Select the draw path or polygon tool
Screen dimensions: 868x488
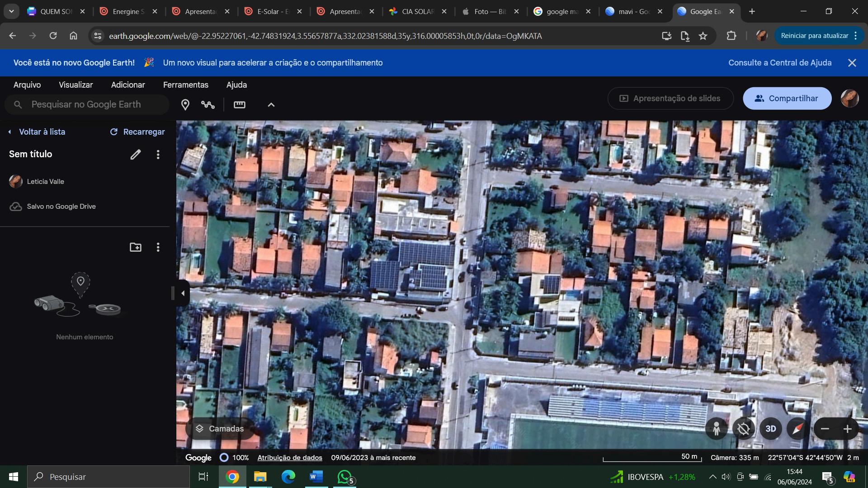click(x=208, y=105)
